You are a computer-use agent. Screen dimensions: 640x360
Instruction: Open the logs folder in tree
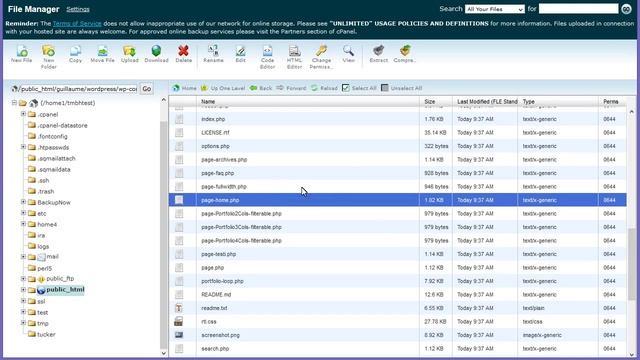pos(43,246)
